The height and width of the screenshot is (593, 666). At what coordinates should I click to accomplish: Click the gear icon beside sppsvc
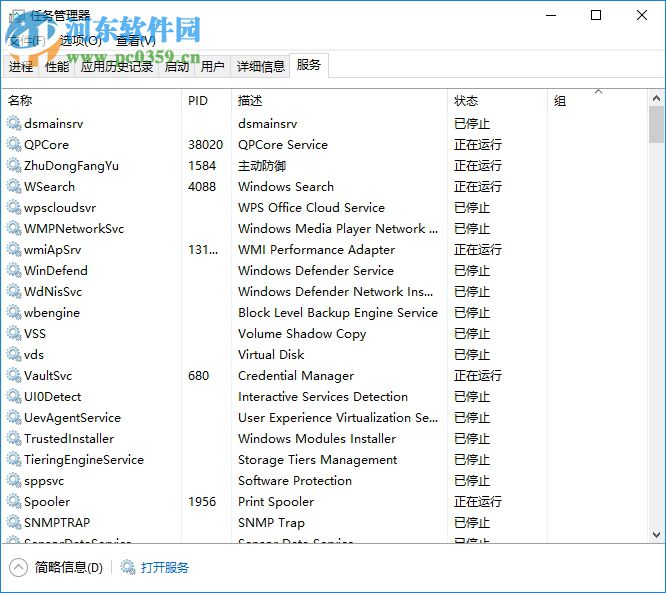(14, 481)
